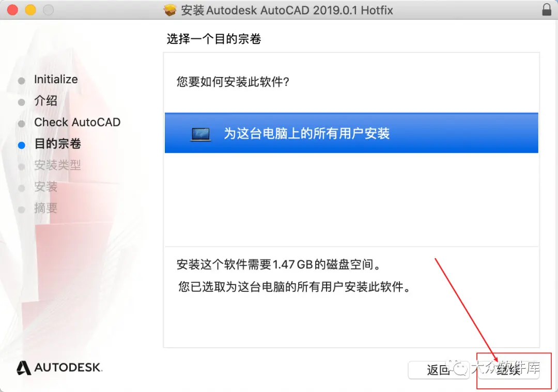The height and width of the screenshot is (392, 558).
Task: Select the Check AutoCAD step
Action: 77,122
